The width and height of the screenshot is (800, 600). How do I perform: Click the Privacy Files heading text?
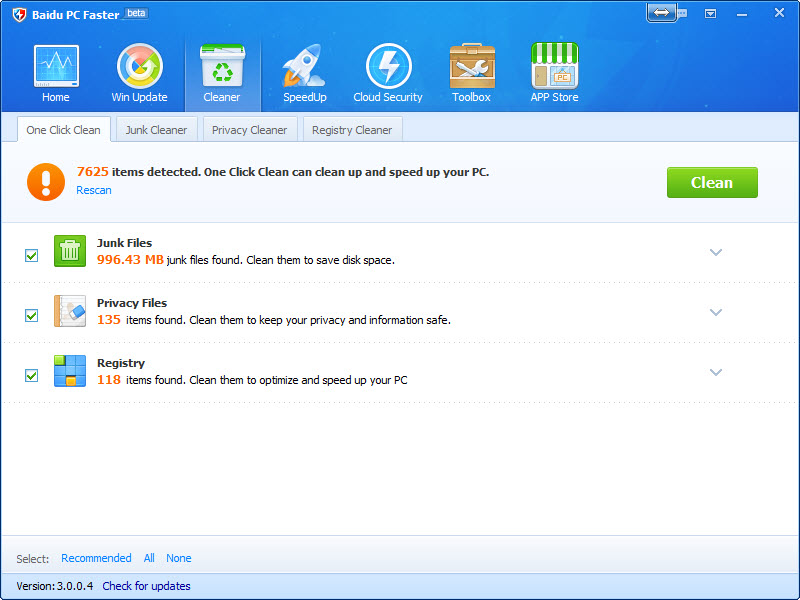(132, 303)
